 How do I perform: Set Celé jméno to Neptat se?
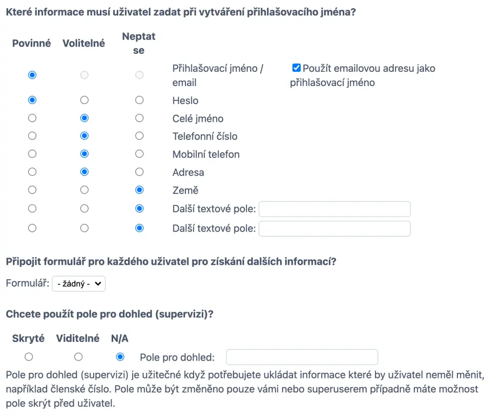click(x=139, y=118)
